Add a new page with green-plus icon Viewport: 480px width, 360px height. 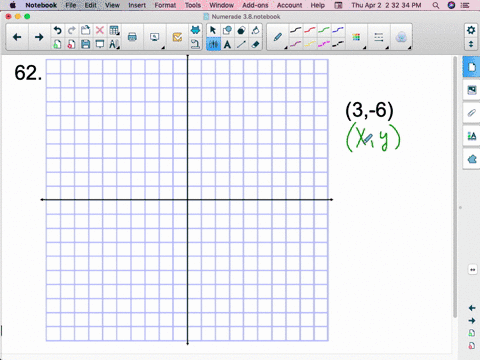coord(57,44)
